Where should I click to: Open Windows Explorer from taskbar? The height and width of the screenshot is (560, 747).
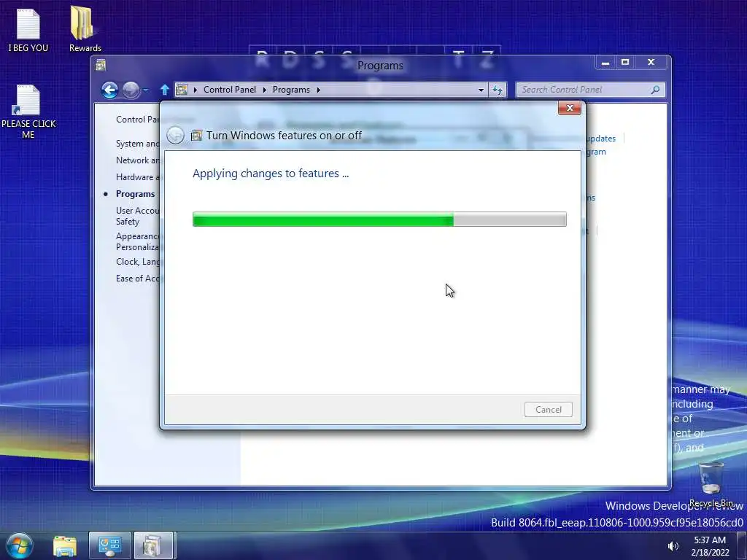(x=65, y=546)
